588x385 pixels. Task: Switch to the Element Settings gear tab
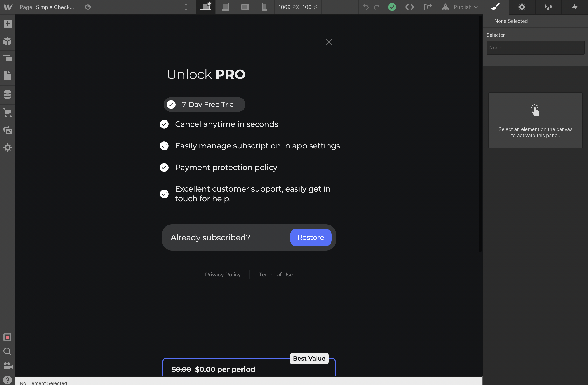(522, 7)
